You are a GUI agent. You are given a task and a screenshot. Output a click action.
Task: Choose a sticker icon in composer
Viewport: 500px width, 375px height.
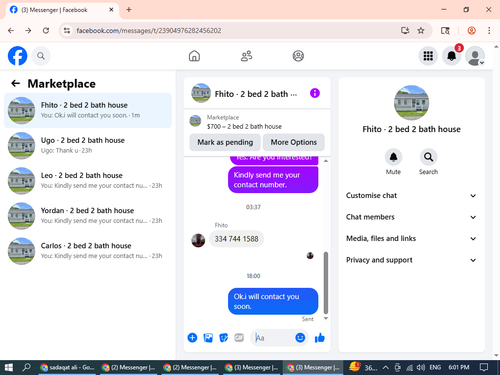pos(224,338)
